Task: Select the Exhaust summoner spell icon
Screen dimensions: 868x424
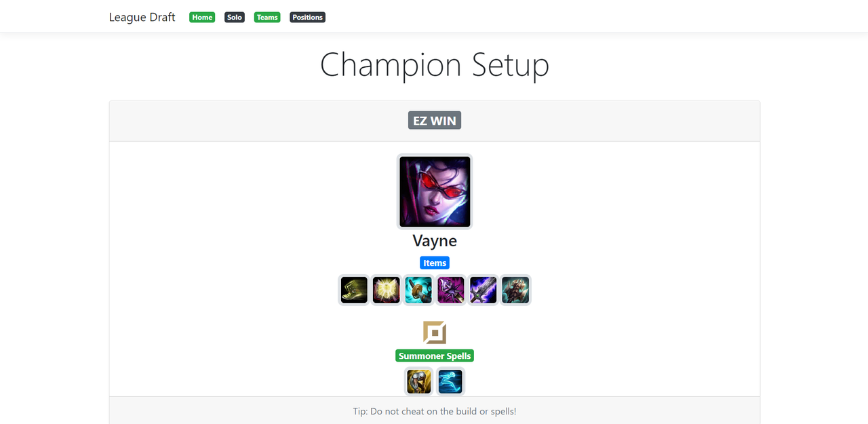Action: pyautogui.click(x=419, y=381)
